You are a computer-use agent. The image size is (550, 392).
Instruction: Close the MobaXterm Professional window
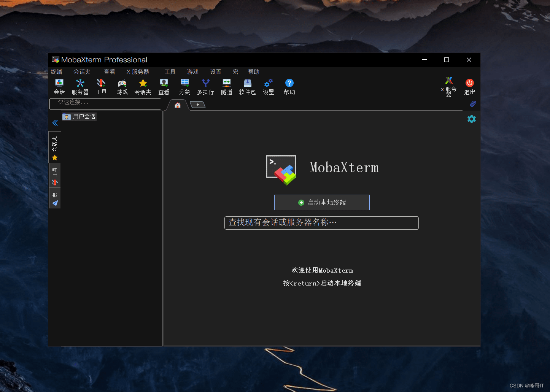point(469,60)
